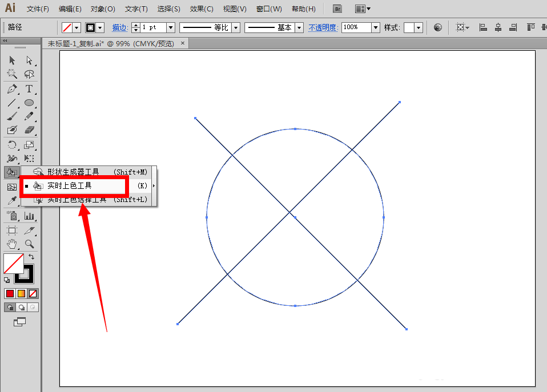Select the Line Segment tool

pos(12,103)
